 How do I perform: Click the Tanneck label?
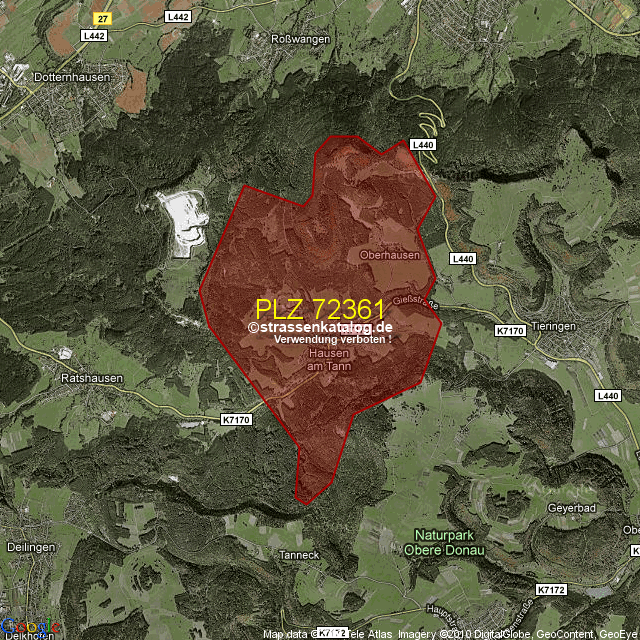point(300,555)
